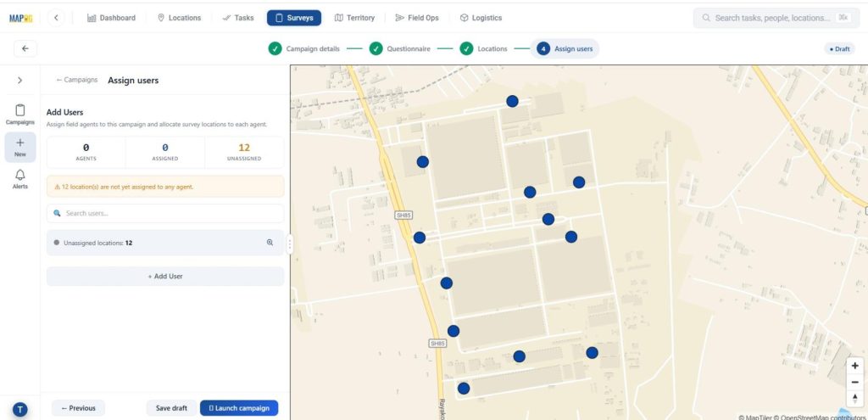Zoom in on the map
868x420 pixels.
point(855,366)
